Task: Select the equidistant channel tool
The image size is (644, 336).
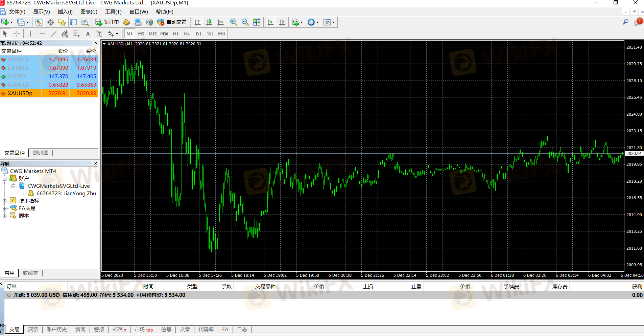Action: (x=65, y=34)
